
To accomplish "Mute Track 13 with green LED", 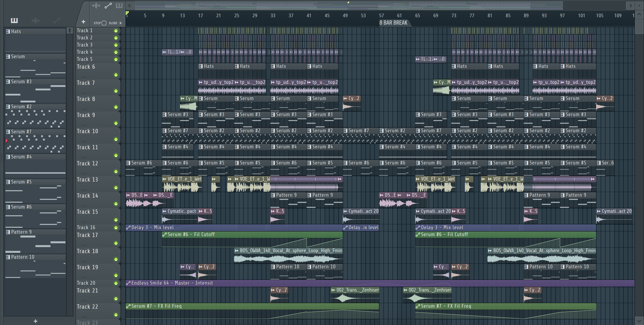I will coord(116,188).
